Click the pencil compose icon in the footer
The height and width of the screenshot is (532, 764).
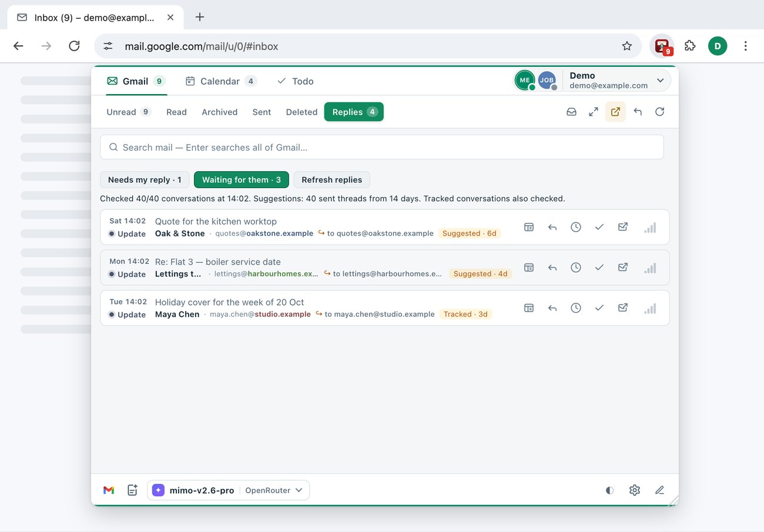[x=660, y=490]
